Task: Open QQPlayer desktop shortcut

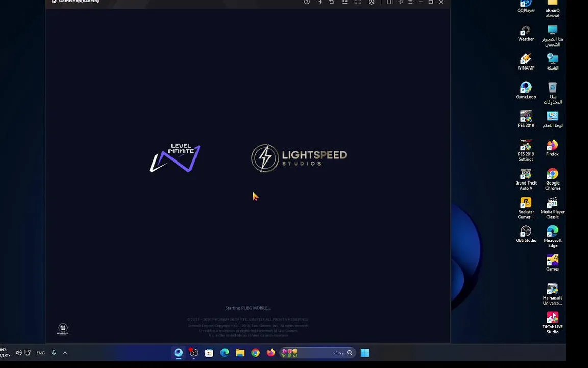Action: click(x=526, y=6)
